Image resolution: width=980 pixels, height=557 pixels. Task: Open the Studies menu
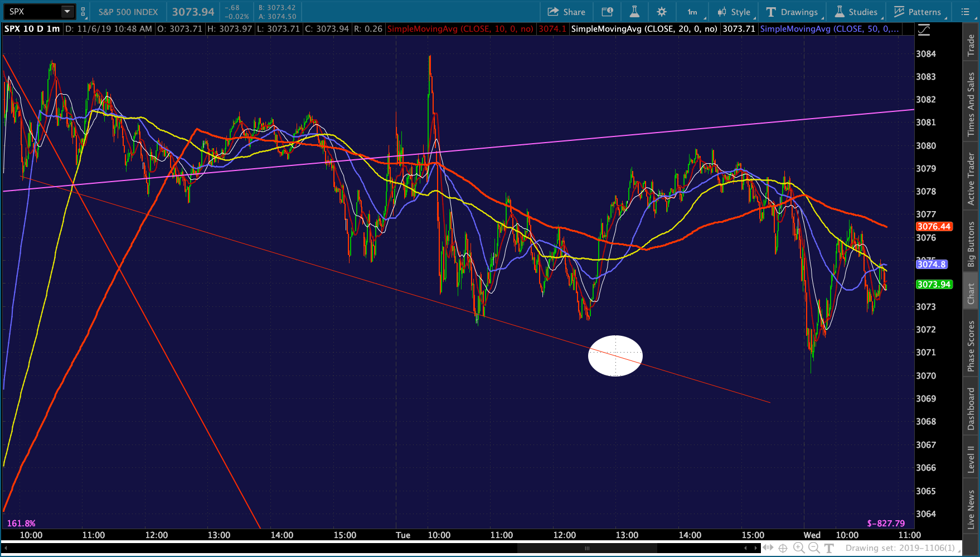(857, 12)
